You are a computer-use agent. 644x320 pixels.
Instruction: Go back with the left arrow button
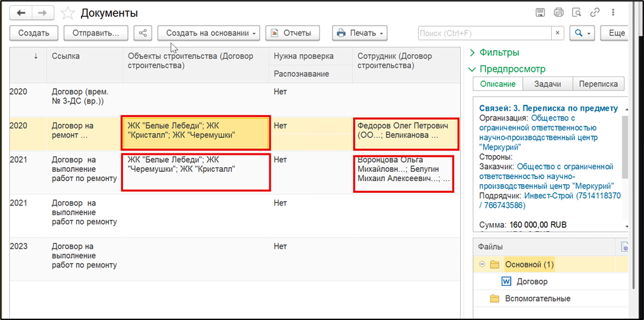point(21,13)
